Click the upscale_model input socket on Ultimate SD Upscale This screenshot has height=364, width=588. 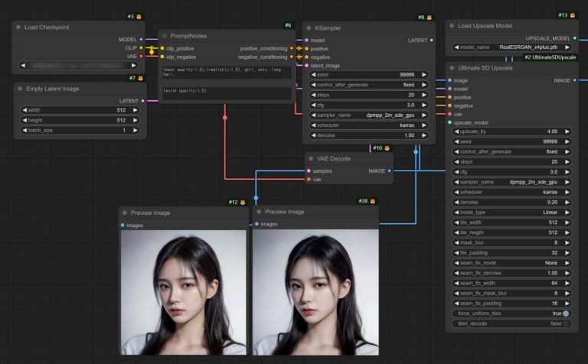point(449,123)
